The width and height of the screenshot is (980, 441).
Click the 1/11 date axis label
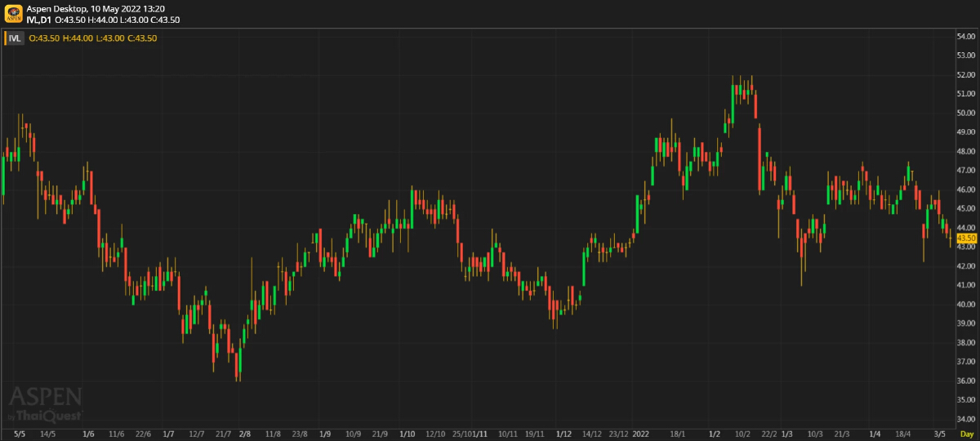coord(481,434)
